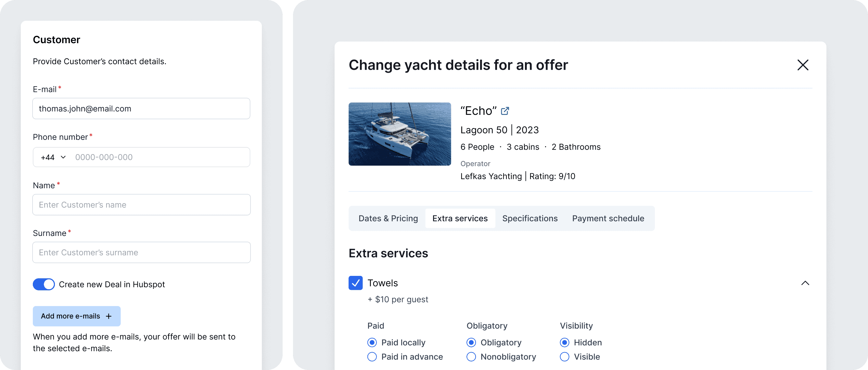Select Nonobligatory radio button
Image resolution: width=868 pixels, height=370 pixels.
[x=471, y=357]
